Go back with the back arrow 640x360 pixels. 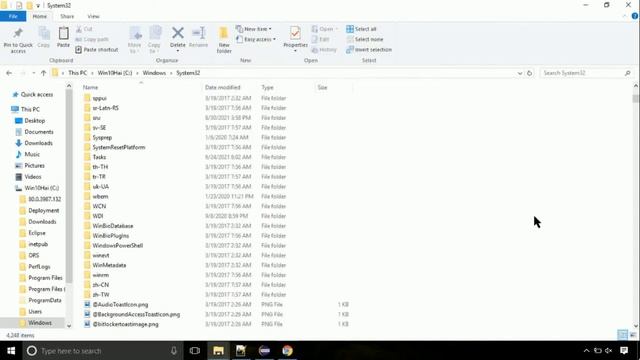(9, 73)
